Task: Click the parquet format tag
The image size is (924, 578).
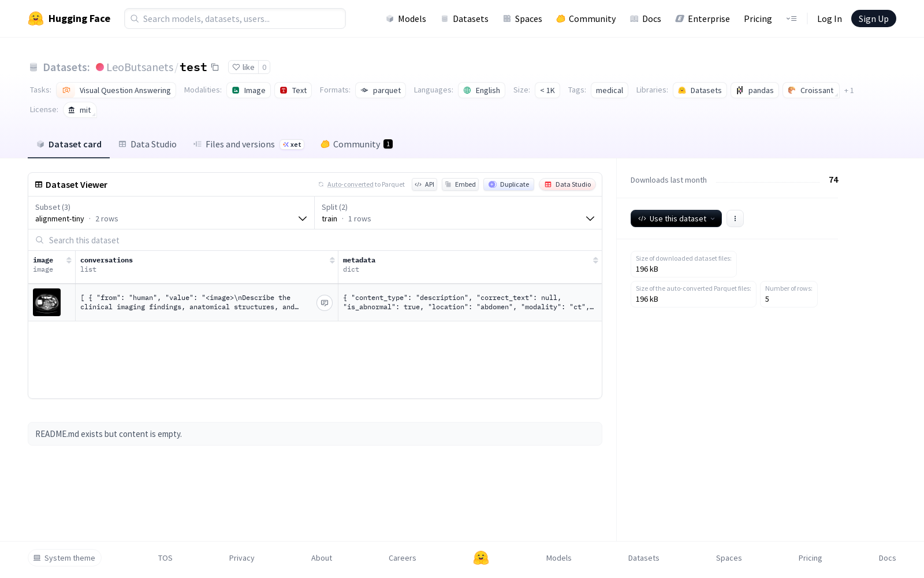Action: [x=381, y=90]
